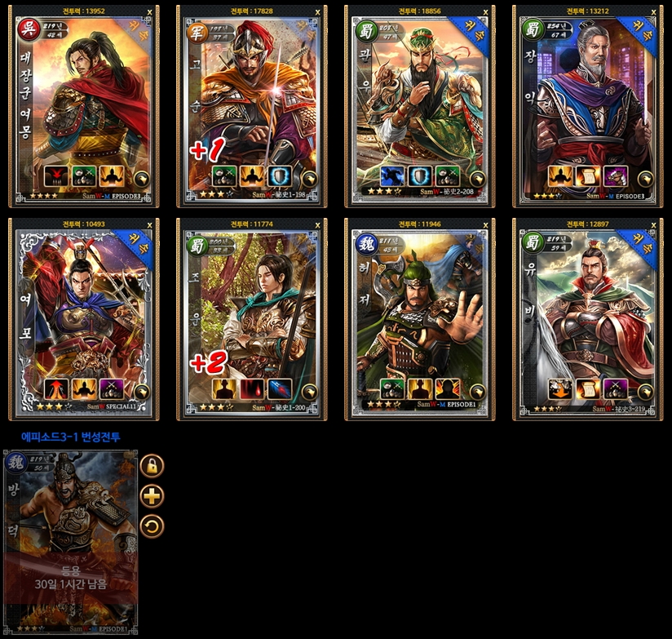Close the 유비 card with 전투력 12897

point(653,225)
